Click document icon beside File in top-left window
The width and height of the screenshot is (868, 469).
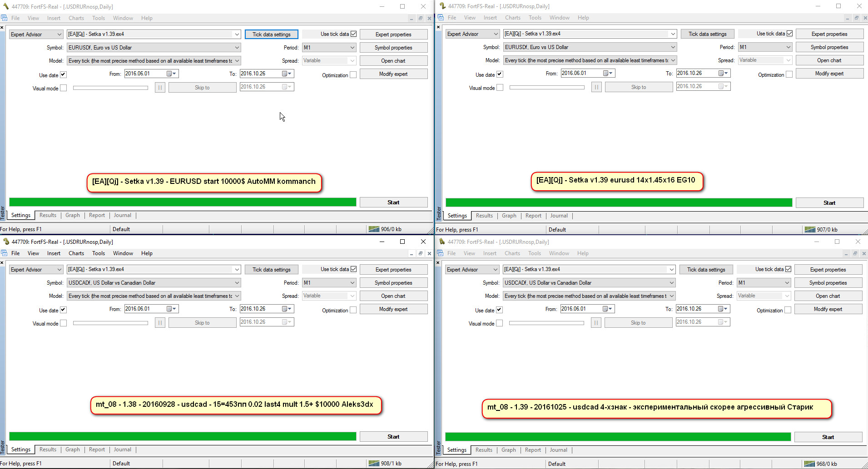[x=4, y=18]
